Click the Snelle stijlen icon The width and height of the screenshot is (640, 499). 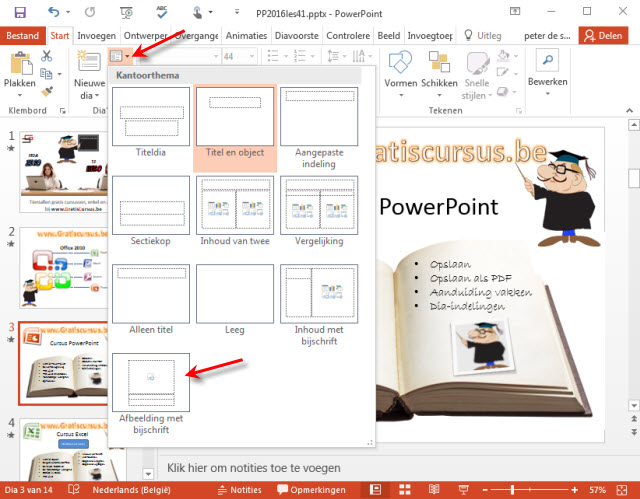point(477,63)
